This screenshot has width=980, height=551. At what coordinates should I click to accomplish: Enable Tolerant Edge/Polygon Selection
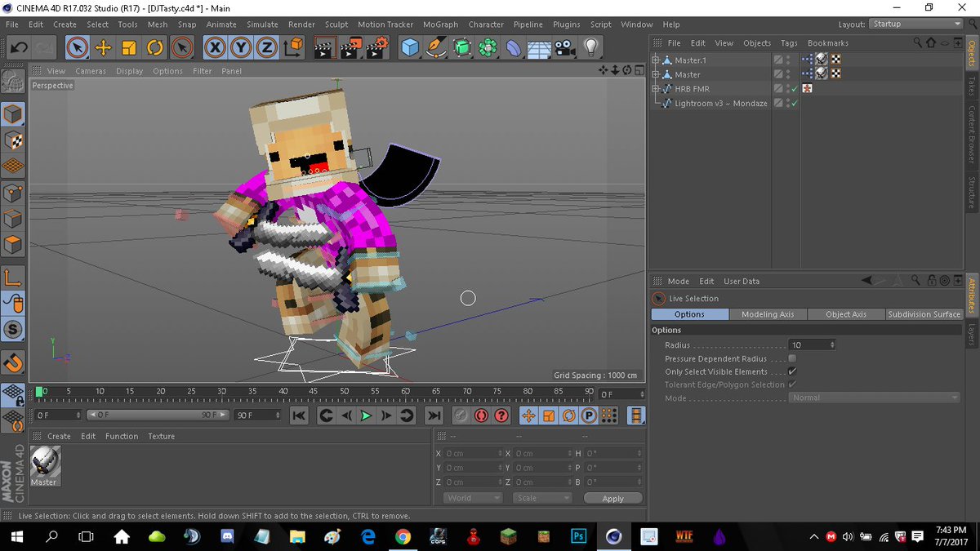[791, 384]
